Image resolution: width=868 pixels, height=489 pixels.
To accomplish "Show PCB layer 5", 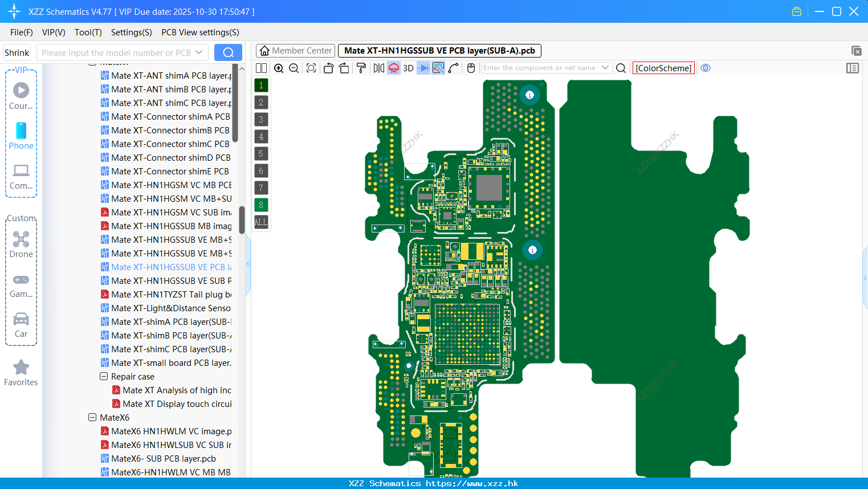I will 261,153.
